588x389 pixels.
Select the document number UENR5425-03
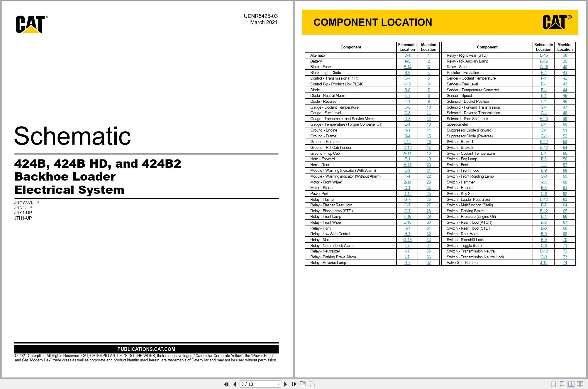click(x=260, y=16)
